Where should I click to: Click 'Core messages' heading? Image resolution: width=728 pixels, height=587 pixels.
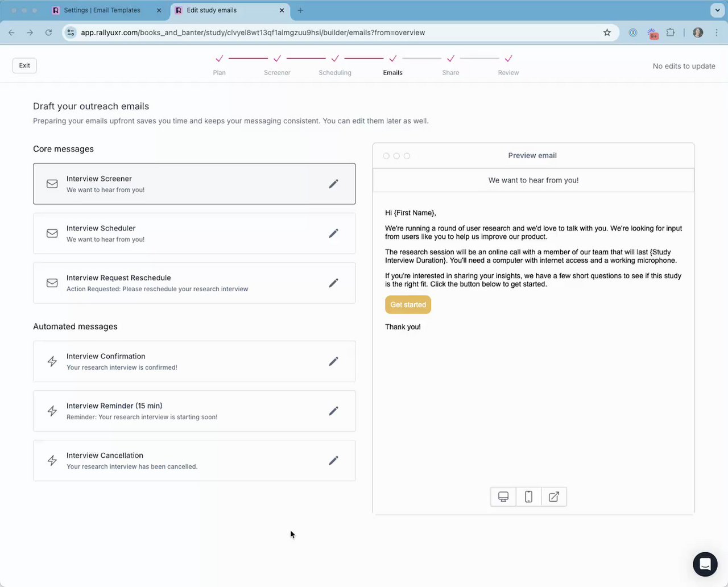[63, 149]
